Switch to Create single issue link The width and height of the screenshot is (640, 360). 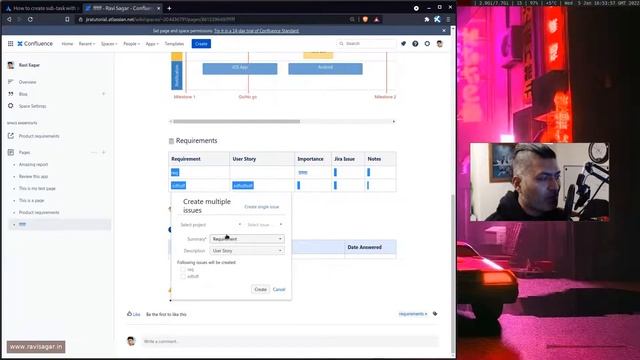pos(262,207)
